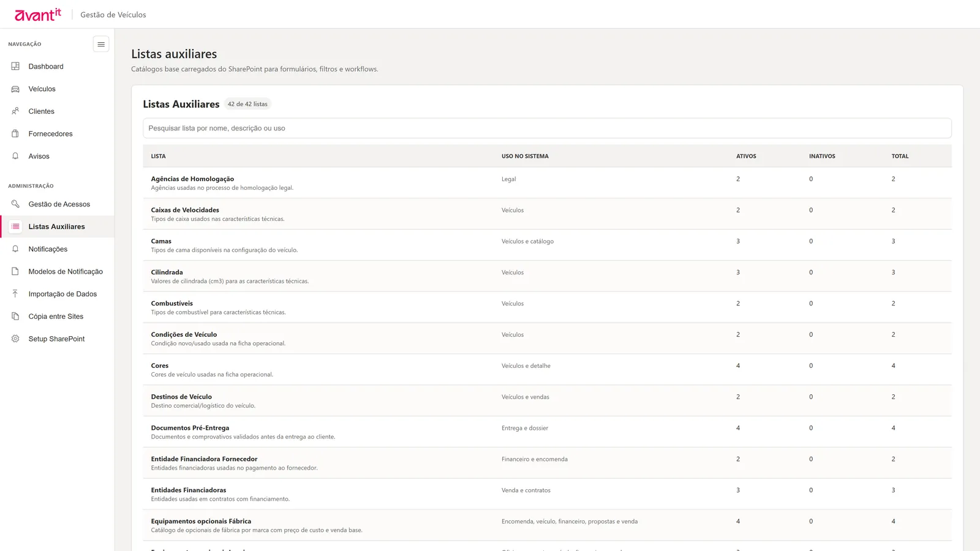
Task: Click the Fornecedores clipboard icon
Action: [x=15, y=133]
